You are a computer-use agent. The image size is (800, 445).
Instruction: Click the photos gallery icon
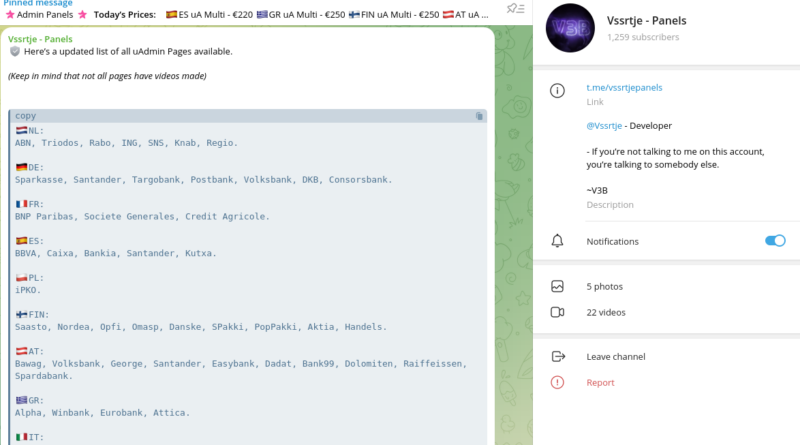(557, 286)
